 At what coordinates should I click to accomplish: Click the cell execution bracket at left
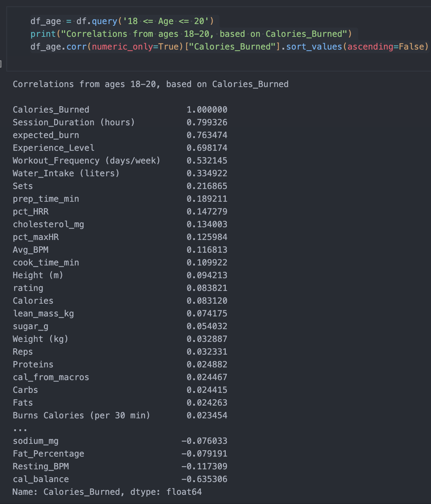click(x=1, y=64)
